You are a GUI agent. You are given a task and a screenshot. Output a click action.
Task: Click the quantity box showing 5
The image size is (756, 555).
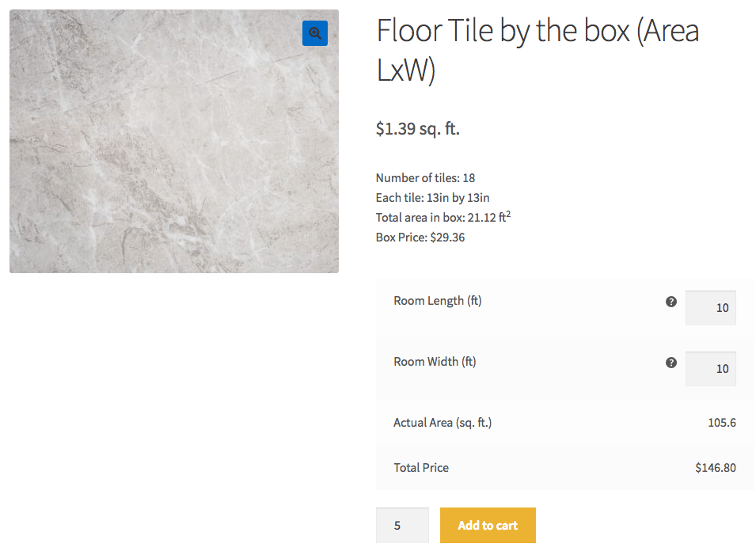tap(401, 524)
